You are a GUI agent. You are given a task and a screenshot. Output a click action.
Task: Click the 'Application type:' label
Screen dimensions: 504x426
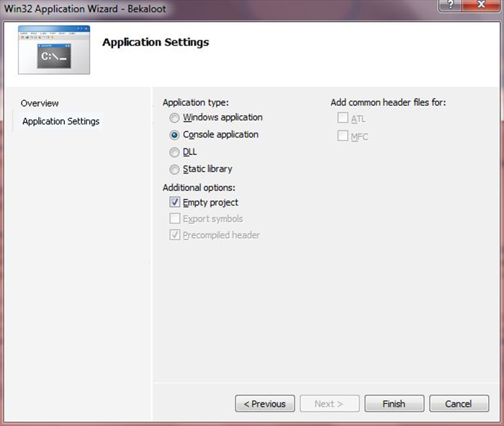click(195, 102)
